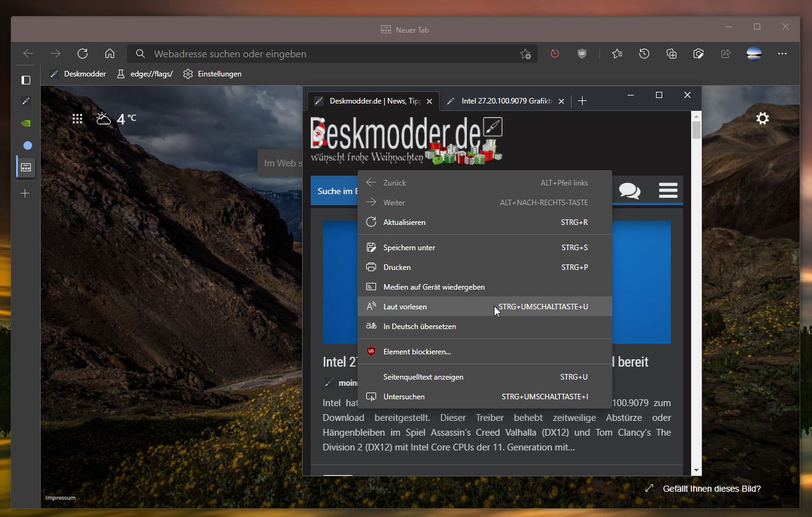Select Untersuchen menu entry

tap(485, 396)
